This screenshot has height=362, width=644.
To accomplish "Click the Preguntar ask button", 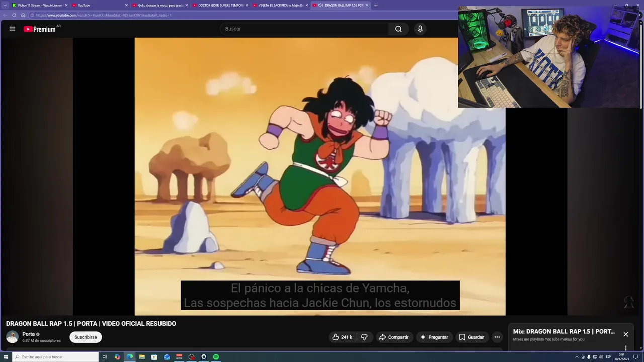I will [x=434, y=337].
